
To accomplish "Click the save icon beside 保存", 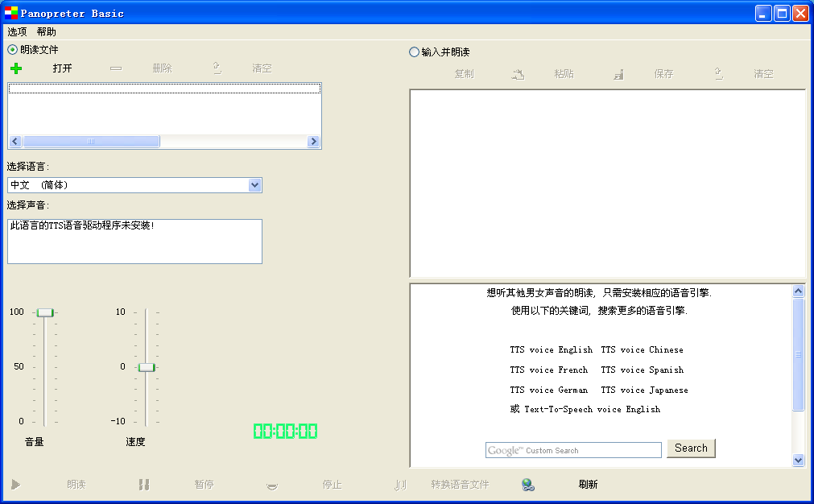I will point(719,73).
